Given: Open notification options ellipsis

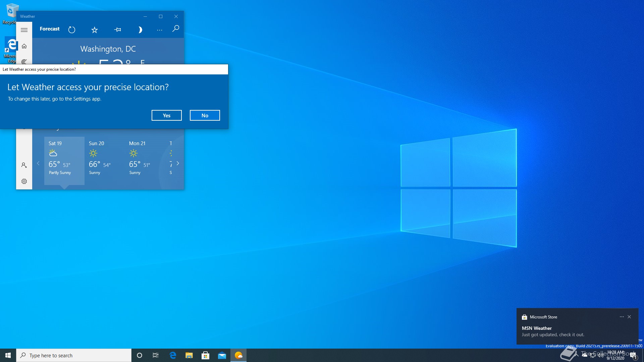Looking at the screenshot, I should click(x=622, y=317).
